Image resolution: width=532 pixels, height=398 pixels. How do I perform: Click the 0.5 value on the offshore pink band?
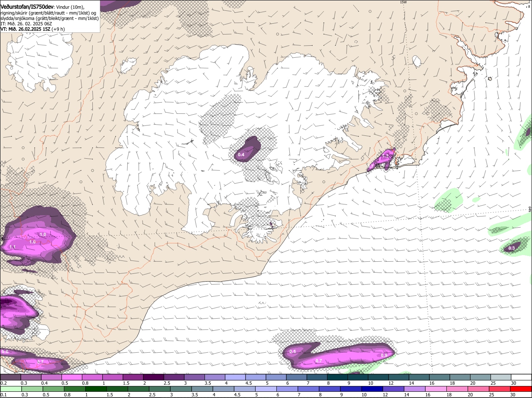coord(293,351)
